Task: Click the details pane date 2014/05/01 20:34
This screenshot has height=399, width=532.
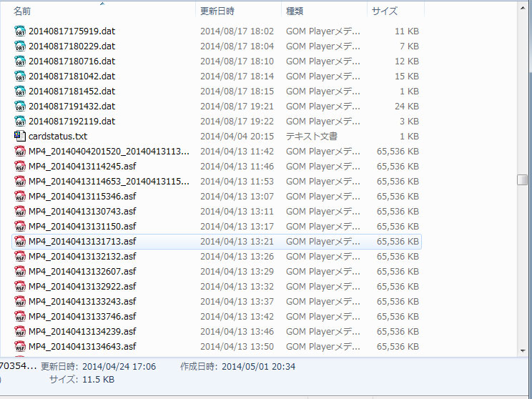Action: [x=259, y=366]
